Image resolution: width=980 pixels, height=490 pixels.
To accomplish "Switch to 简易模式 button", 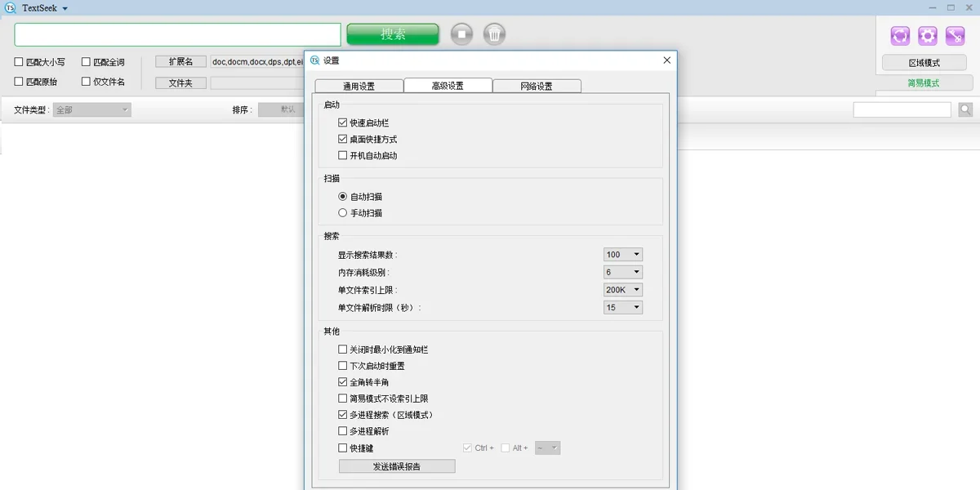I will (924, 83).
